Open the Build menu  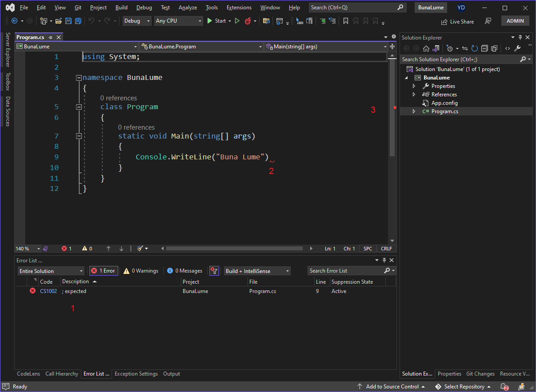(x=121, y=8)
